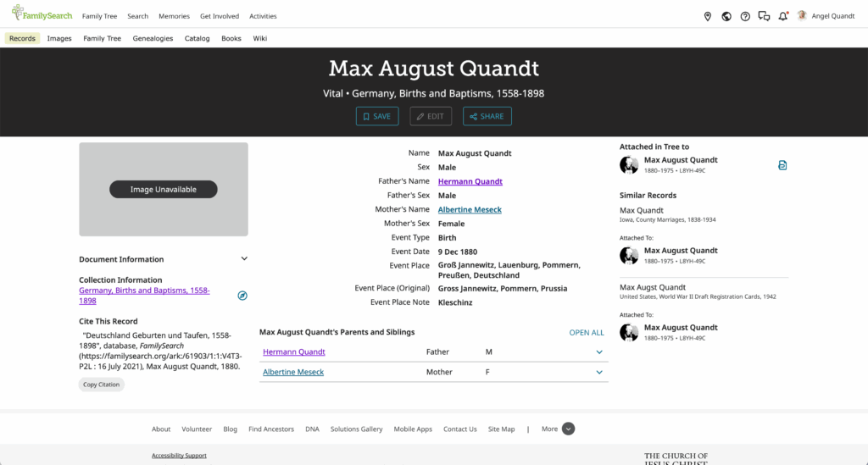Click the source document icon beside attached person
Viewport: 868px width, 465px height.
(782, 165)
